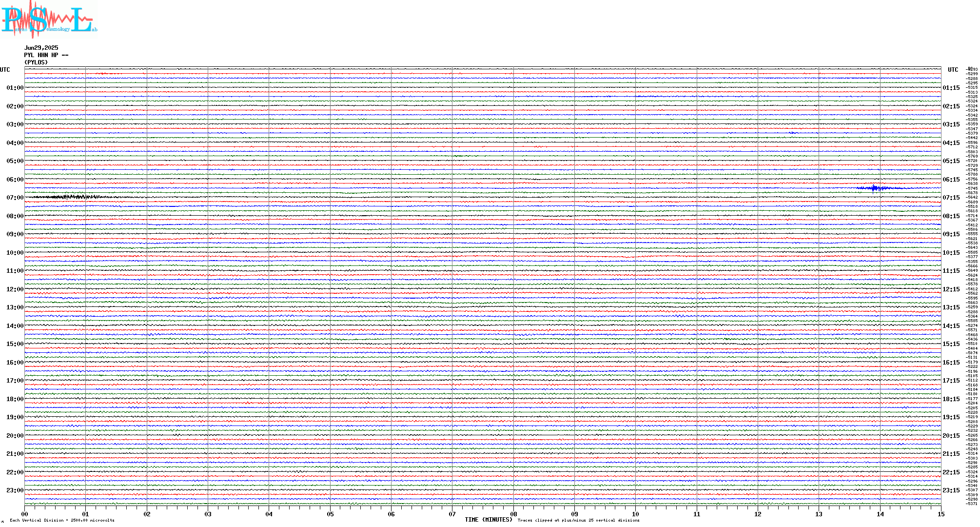980x527 pixels.
Task: Click the 05 minute tick label
Action: pyautogui.click(x=330, y=514)
